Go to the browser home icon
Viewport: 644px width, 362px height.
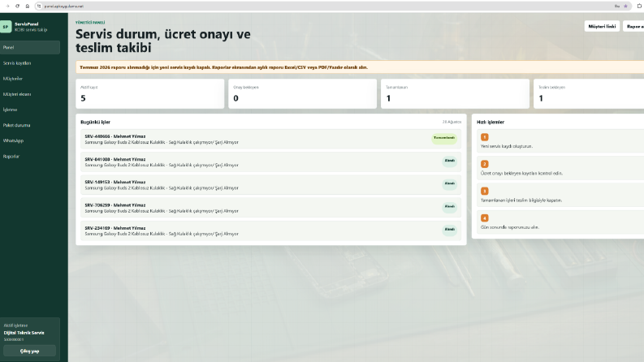coord(28,6)
